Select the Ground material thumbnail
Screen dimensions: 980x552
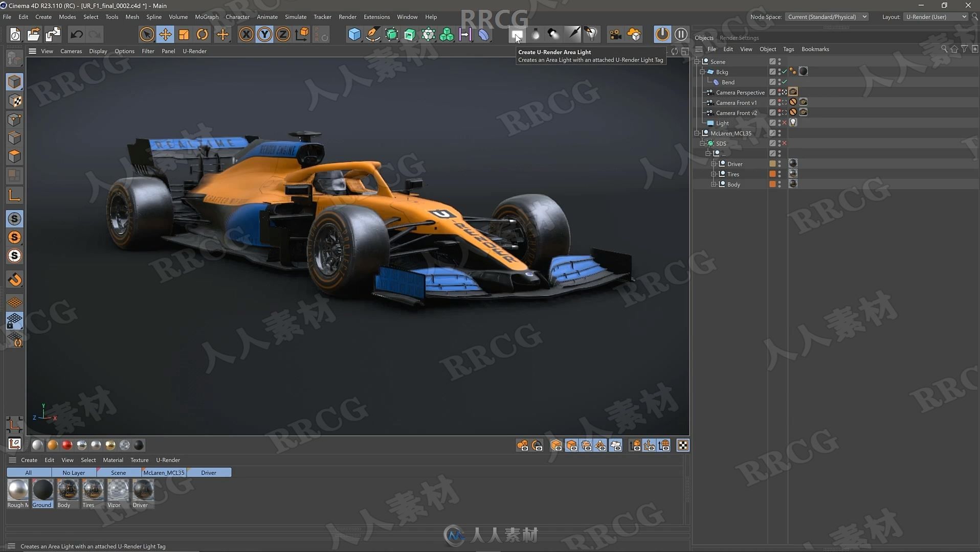[x=42, y=493]
